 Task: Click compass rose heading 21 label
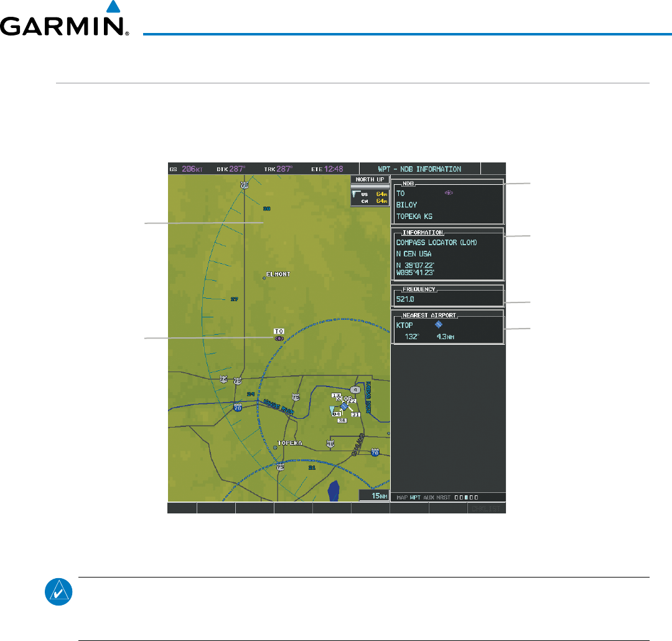(x=312, y=468)
